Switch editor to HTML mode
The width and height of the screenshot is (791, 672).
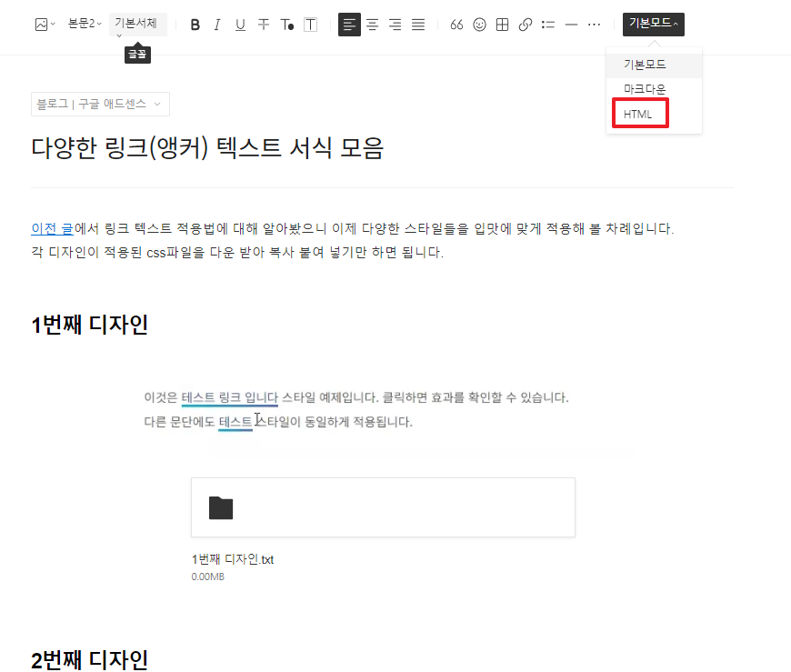click(x=639, y=113)
